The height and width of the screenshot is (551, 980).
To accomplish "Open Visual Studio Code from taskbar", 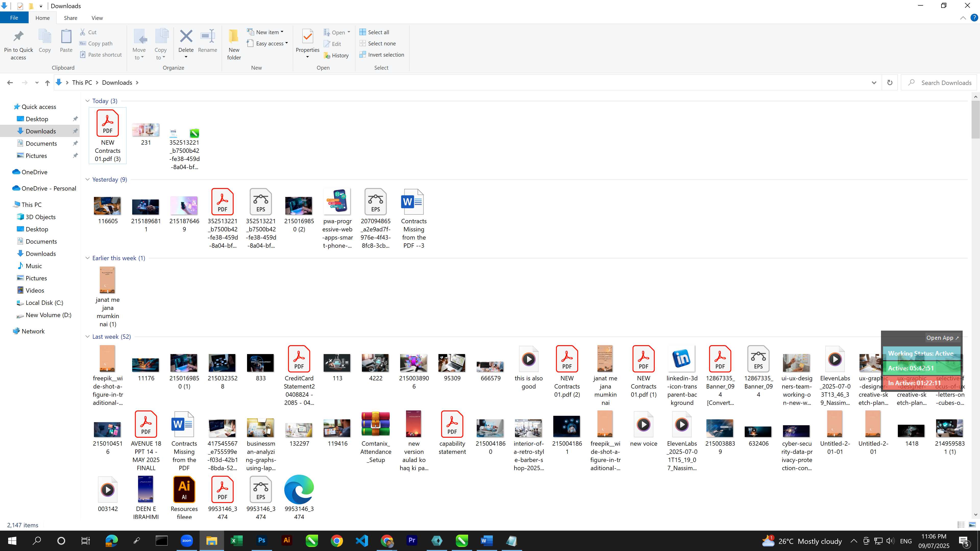I will 362,540.
